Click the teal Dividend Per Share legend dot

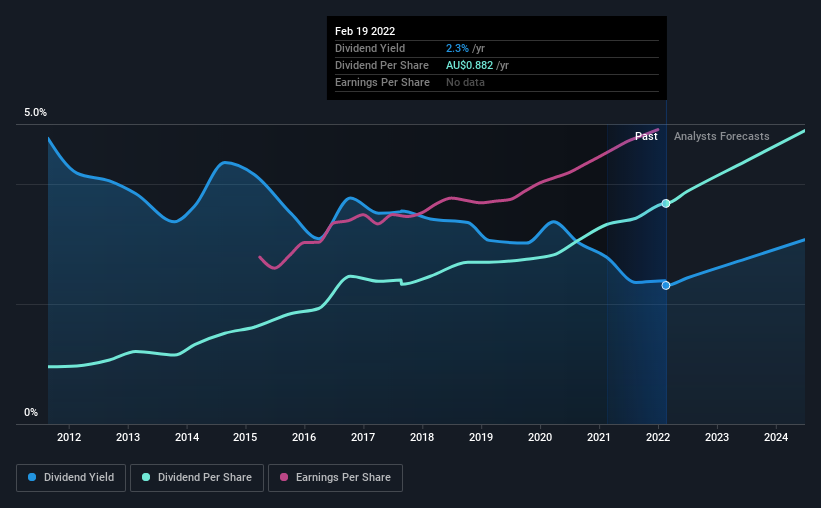tap(146, 477)
